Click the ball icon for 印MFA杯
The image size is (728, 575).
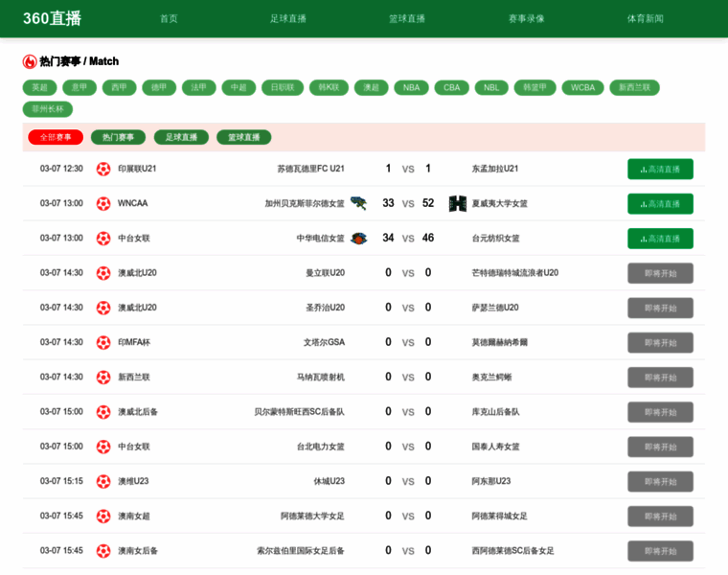click(103, 342)
